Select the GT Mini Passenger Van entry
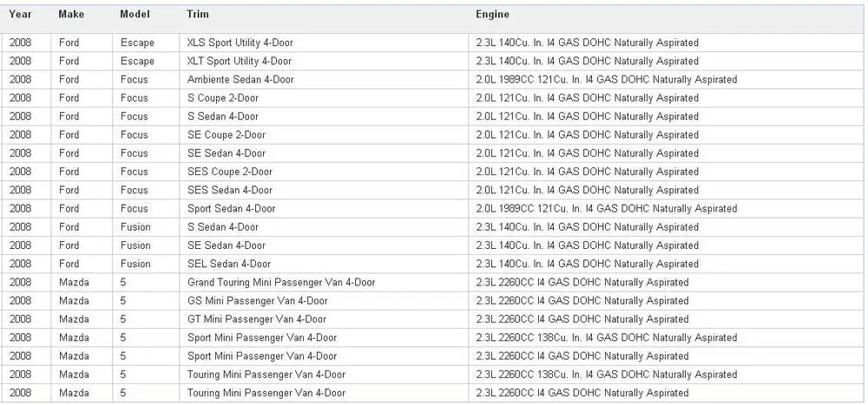This screenshot has height=405, width=868. click(257, 319)
